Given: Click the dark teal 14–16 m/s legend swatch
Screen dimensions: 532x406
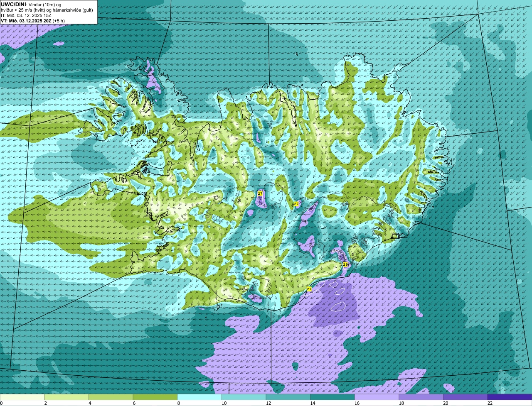Looking at the screenshot, I should pyautogui.click(x=332, y=397).
